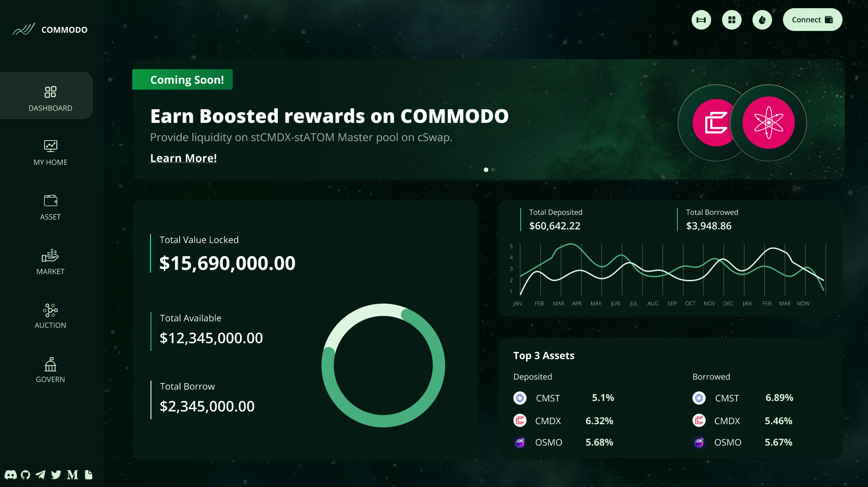868x487 pixels.
Task: Open the Telegram channel icon
Action: (x=40, y=475)
